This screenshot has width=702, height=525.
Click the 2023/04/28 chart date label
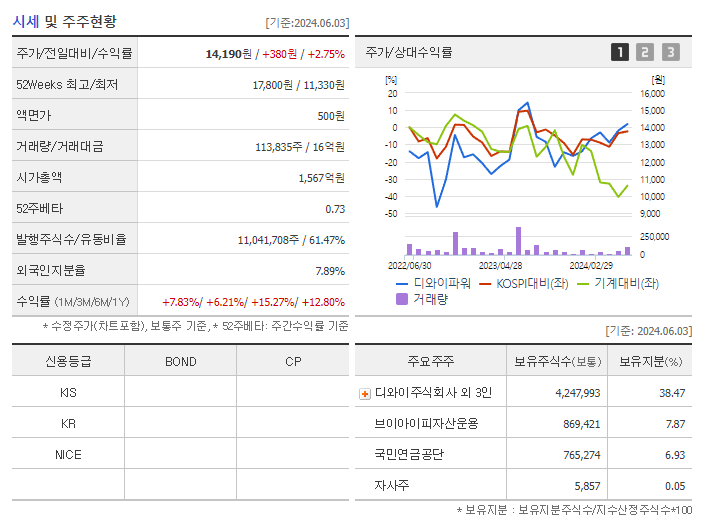point(501,266)
